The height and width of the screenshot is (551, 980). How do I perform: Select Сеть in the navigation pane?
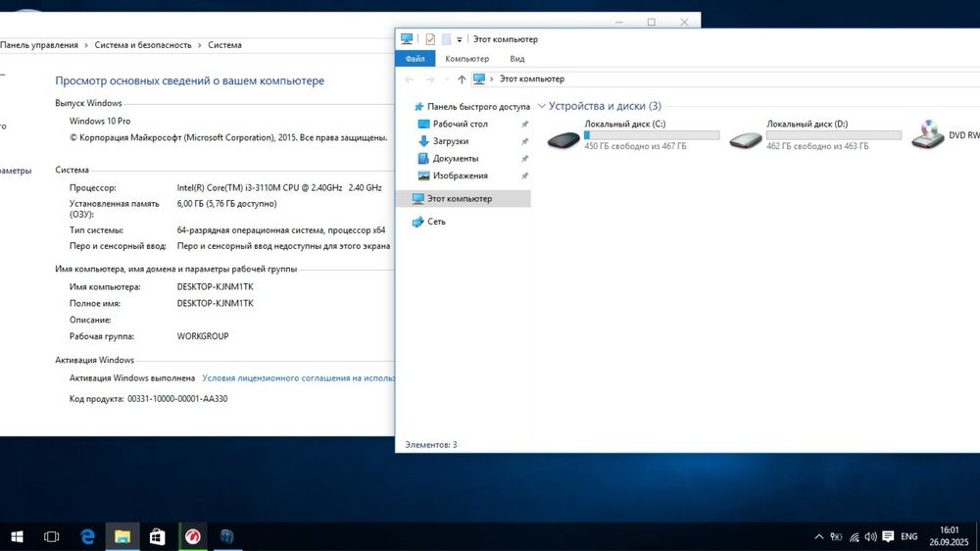pos(436,222)
